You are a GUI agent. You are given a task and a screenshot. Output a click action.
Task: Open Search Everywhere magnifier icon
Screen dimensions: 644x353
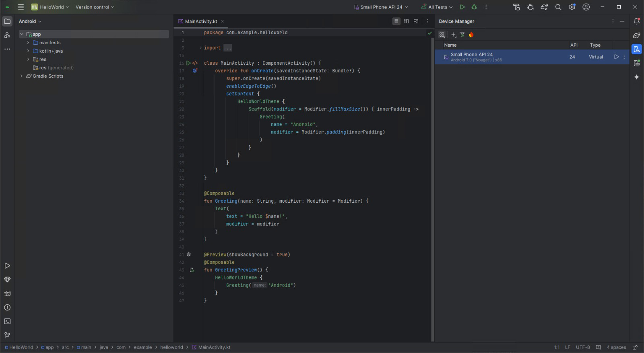(x=558, y=7)
